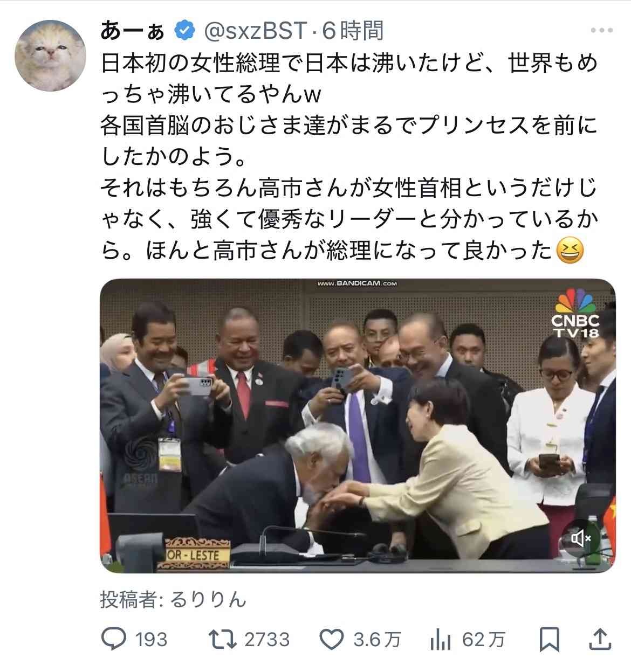
Task: Open the kitten profile avatar
Action: [x=50, y=56]
